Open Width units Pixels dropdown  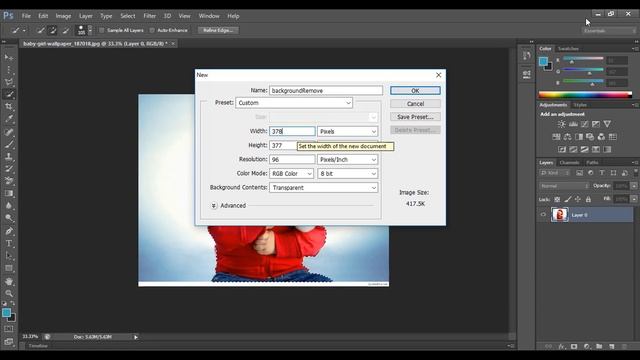coord(347,131)
